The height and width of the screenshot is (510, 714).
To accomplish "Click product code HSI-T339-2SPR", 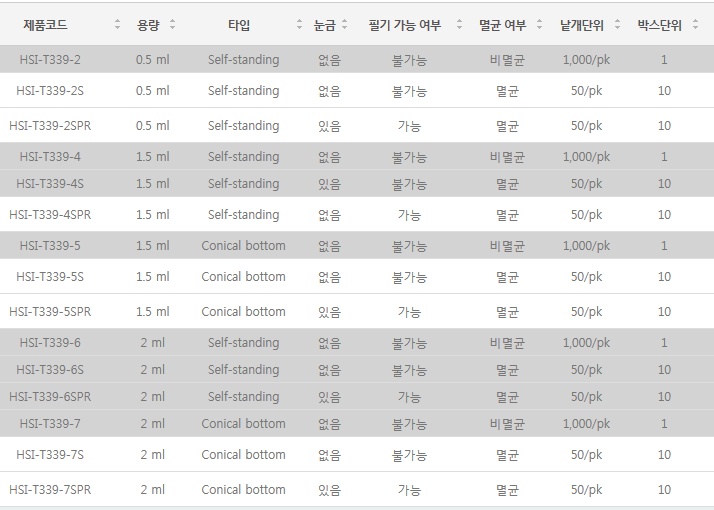I will [x=50, y=126].
